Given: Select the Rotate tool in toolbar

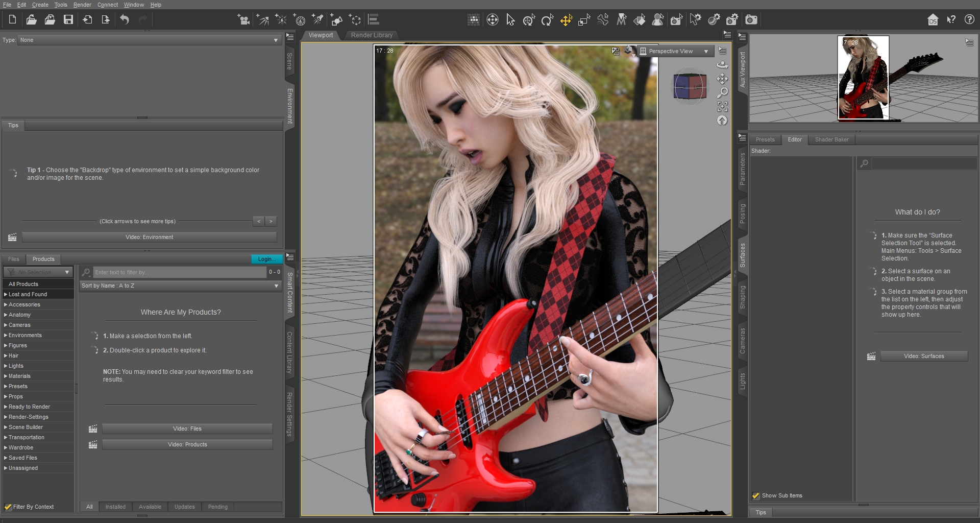Looking at the screenshot, I should 547,20.
